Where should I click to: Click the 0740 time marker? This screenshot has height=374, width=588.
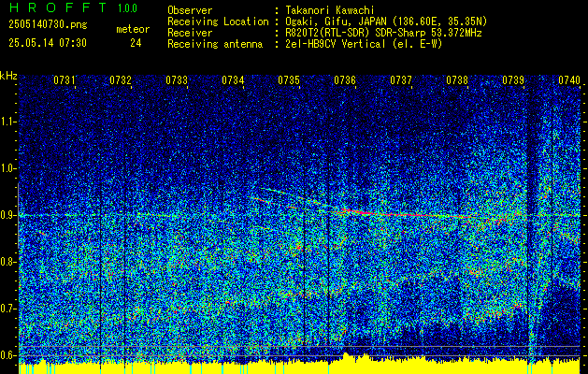(569, 80)
